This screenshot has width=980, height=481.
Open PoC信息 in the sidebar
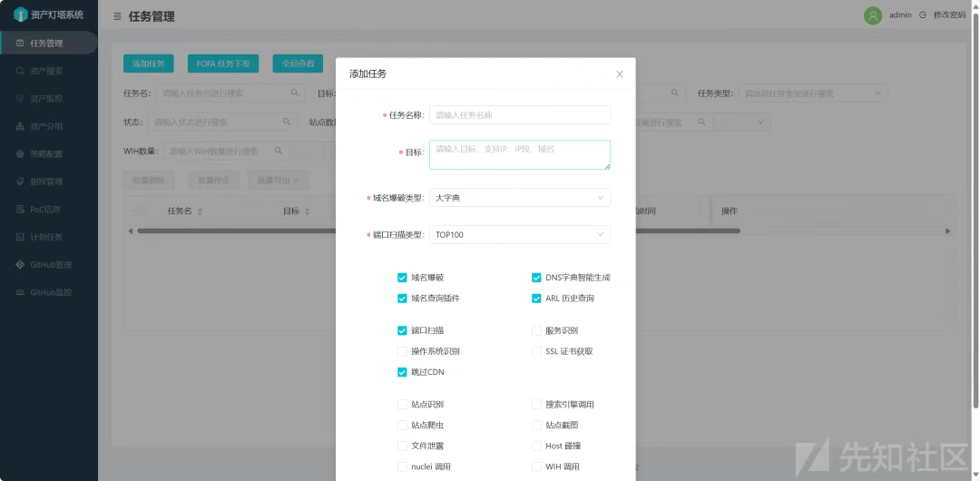[48, 209]
